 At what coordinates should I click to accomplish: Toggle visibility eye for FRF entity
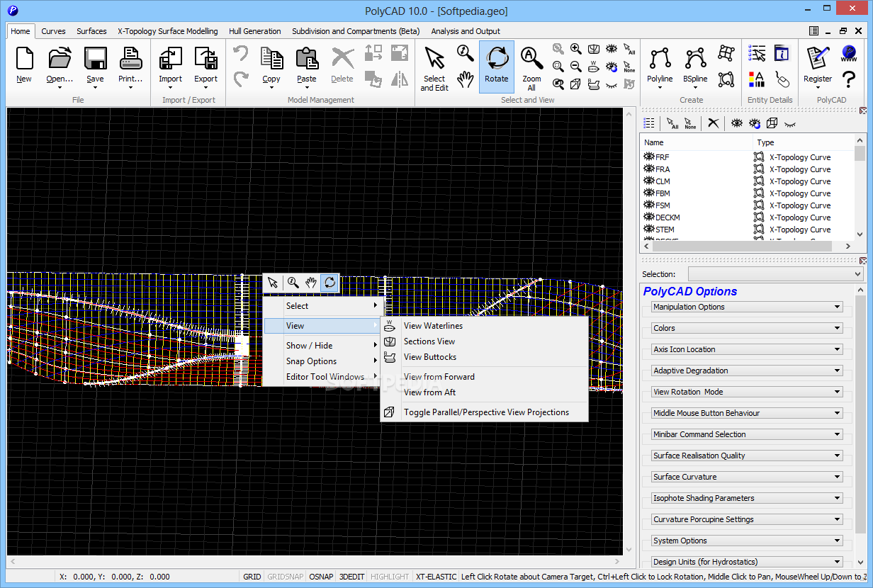[x=648, y=157]
